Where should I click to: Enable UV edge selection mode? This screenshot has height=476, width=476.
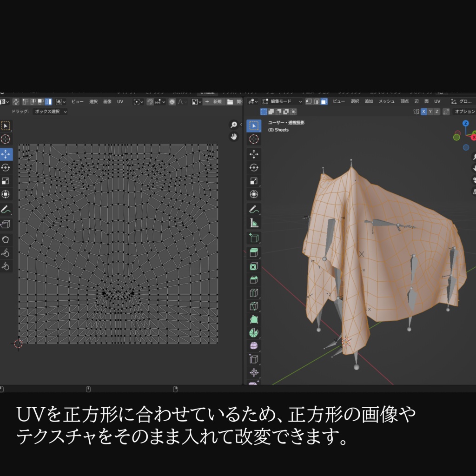[33, 102]
